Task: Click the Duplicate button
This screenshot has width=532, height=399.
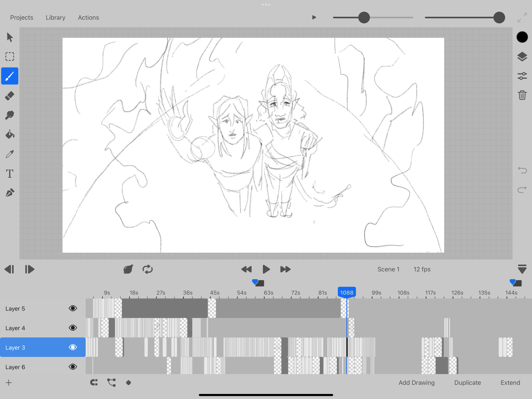Action: click(x=467, y=383)
